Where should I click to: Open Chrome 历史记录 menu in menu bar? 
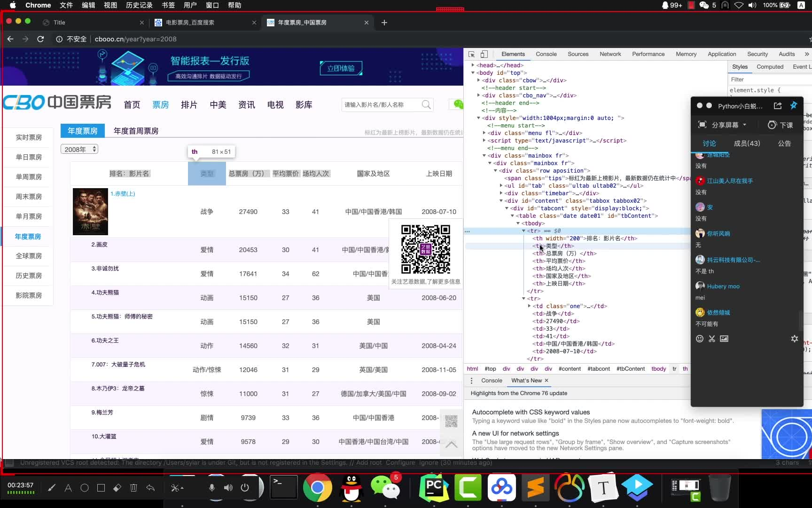pos(139,5)
